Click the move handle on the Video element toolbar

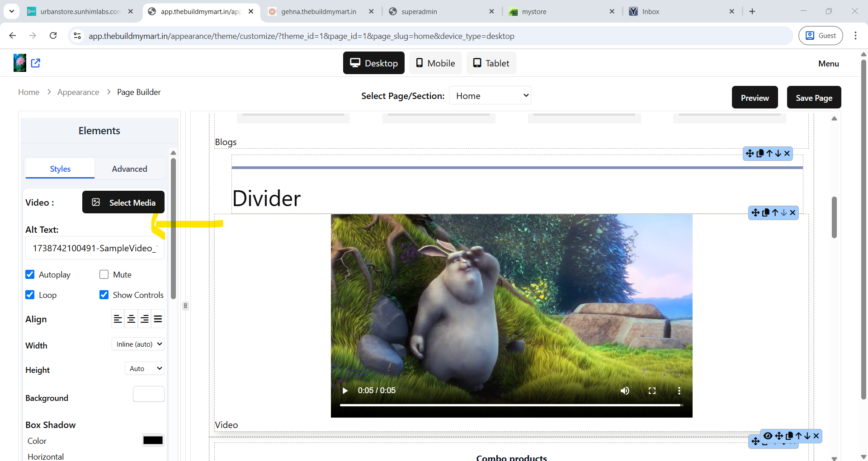point(755,212)
